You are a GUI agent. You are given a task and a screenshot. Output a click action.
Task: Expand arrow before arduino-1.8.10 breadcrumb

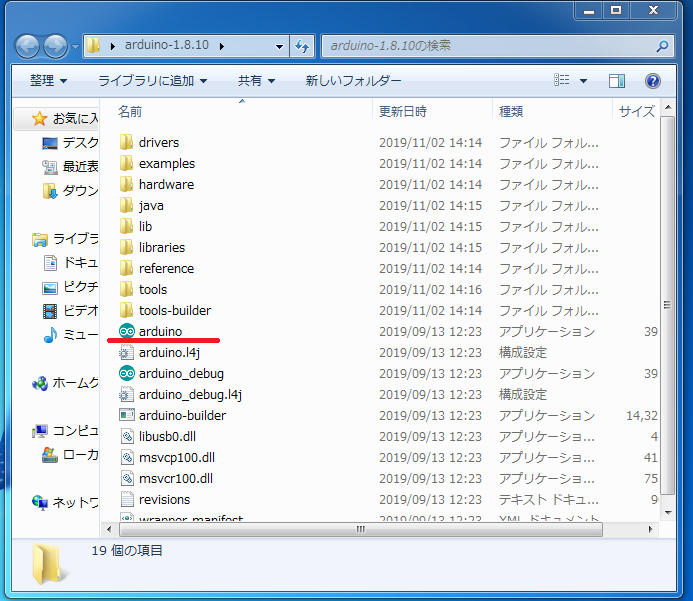click(113, 46)
